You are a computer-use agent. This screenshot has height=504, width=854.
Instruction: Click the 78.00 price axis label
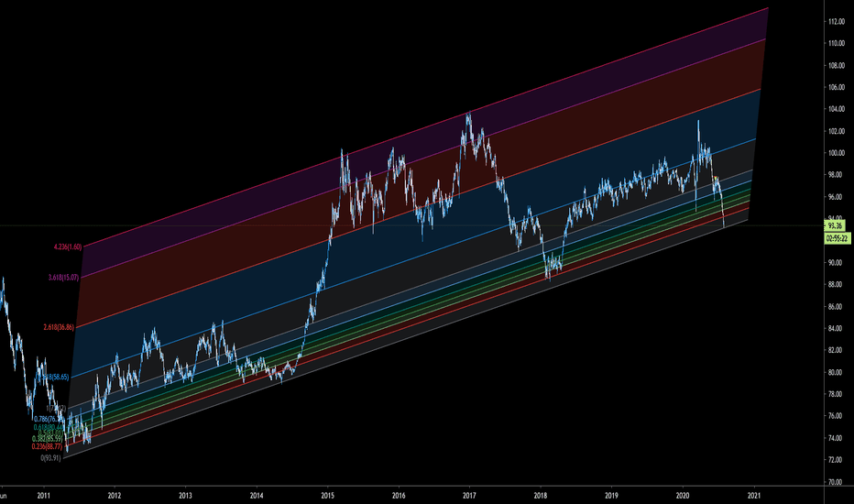(837, 394)
